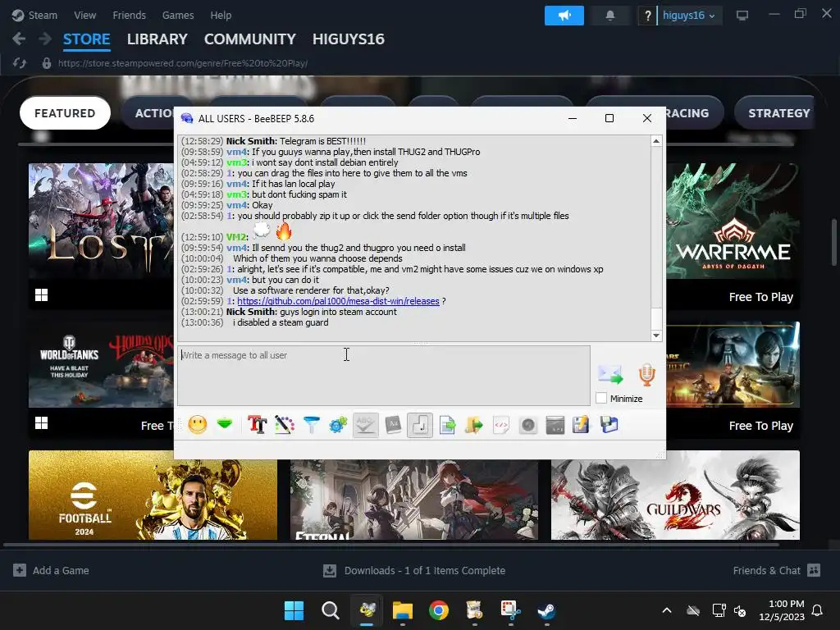Screen dimensions: 840x630
Task: Open the 1:00 PM clock and date
Action: (782, 610)
